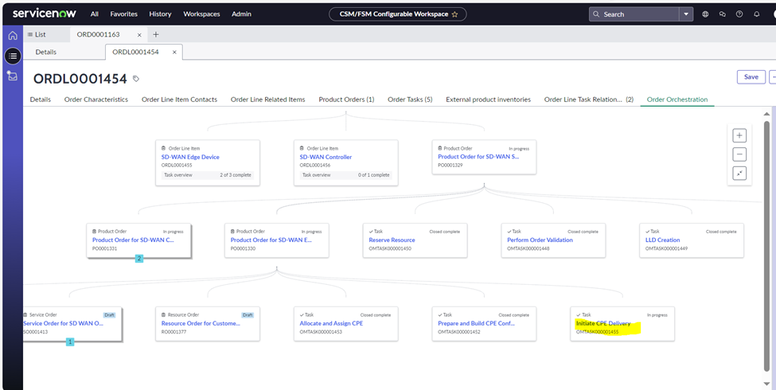The width and height of the screenshot is (776, 390).
Task: Favorite the CSM/FSM Configurable Workspace star
Action: pyautogui.click(x=455, y=14)
